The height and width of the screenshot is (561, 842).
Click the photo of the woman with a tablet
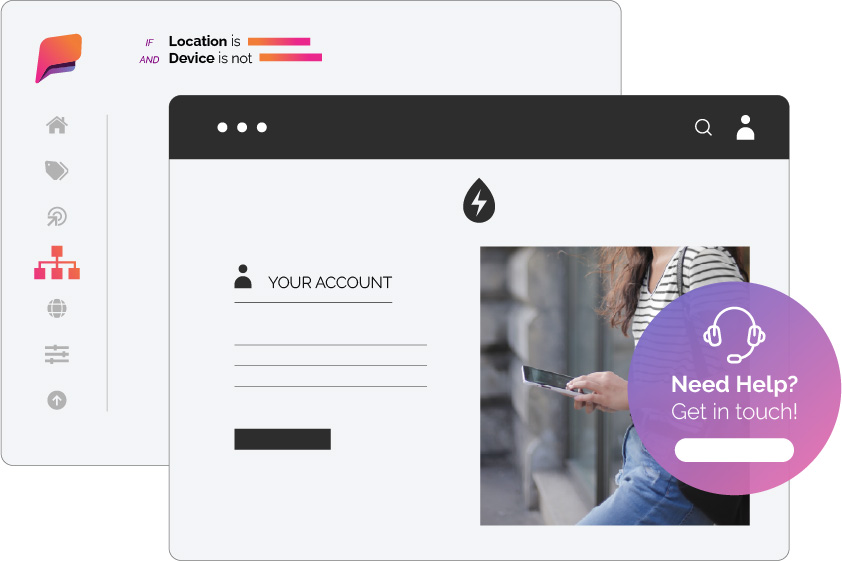coord(558,385)
